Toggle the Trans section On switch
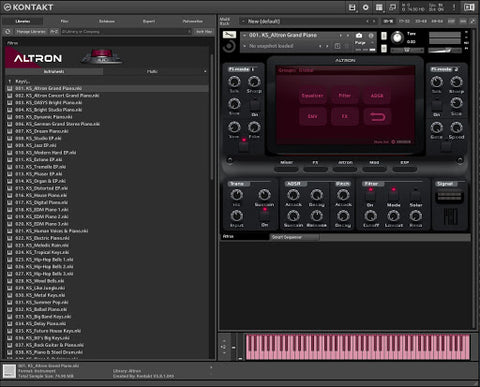 265,215
